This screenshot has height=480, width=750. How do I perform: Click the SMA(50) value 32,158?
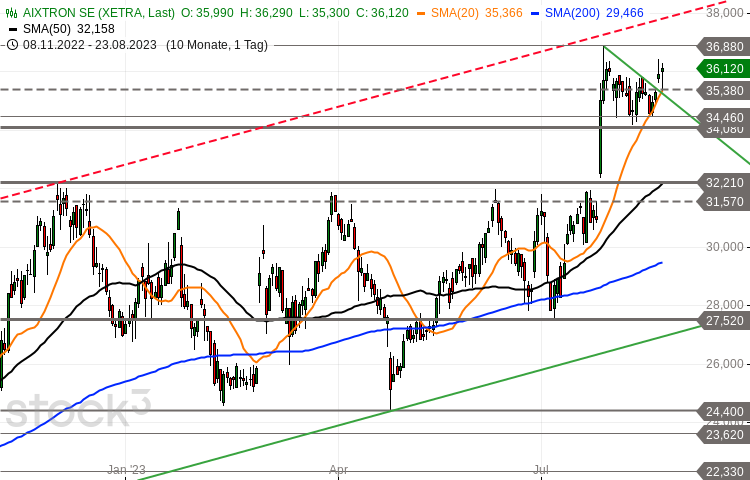[96, 29]
